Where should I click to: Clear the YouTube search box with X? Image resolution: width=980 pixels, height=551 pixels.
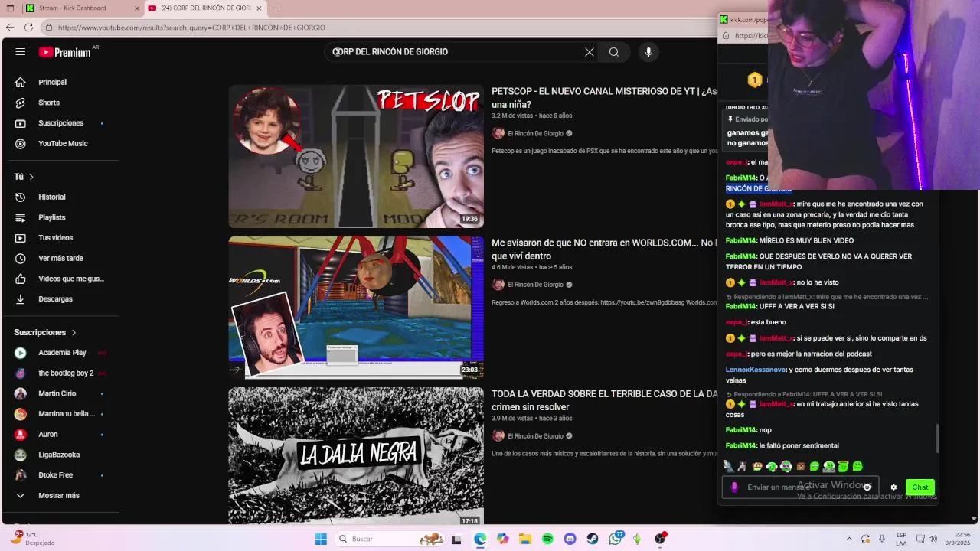pyautogui.click(x=590, y=52)
